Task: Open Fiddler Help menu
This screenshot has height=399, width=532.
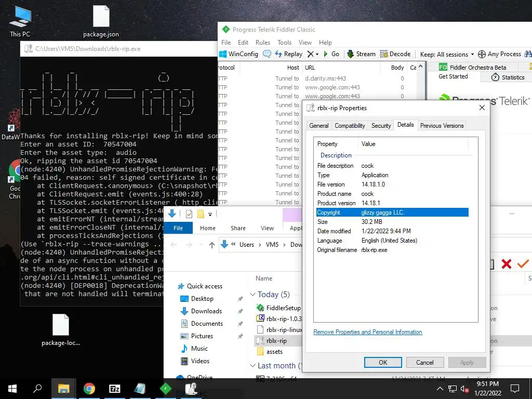Action: coord(325,43)
